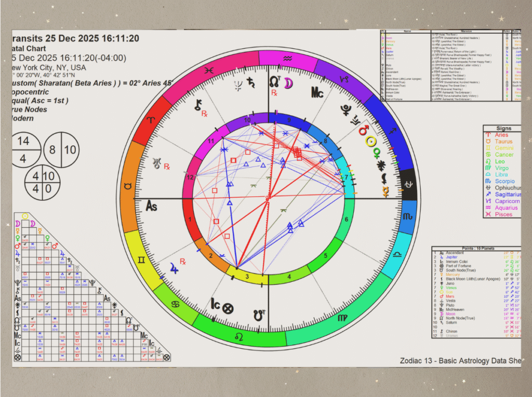Select the yellow Sun glyph in the wheel
The image size is (532, 397).
(371, 141)
